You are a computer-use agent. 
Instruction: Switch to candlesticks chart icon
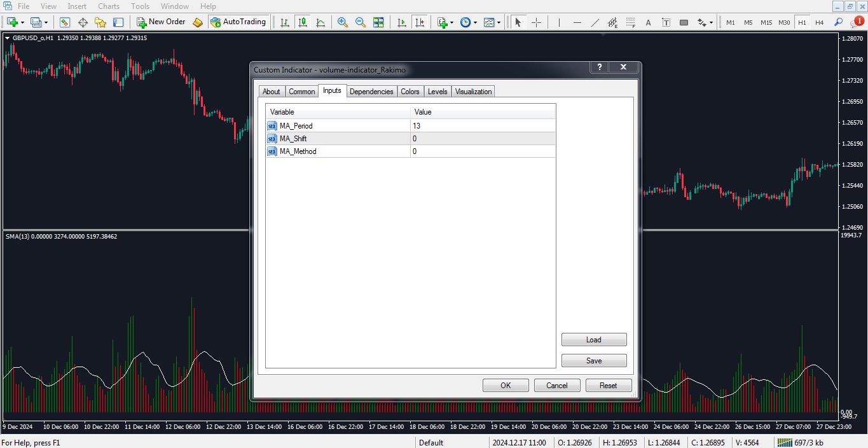pyautogui.click(x=303, y=22)
